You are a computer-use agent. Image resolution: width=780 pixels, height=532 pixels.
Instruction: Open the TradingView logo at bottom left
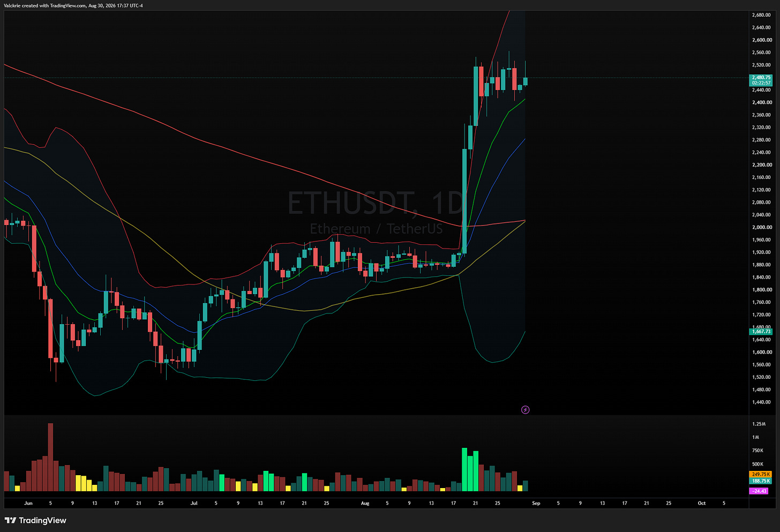click(x=35, y=520)
